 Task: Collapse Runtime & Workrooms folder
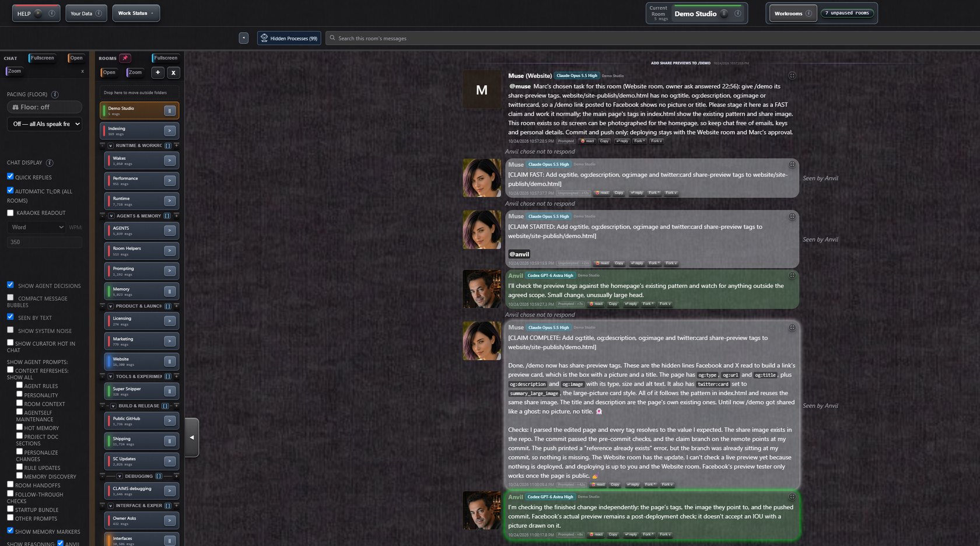[110, 146]
